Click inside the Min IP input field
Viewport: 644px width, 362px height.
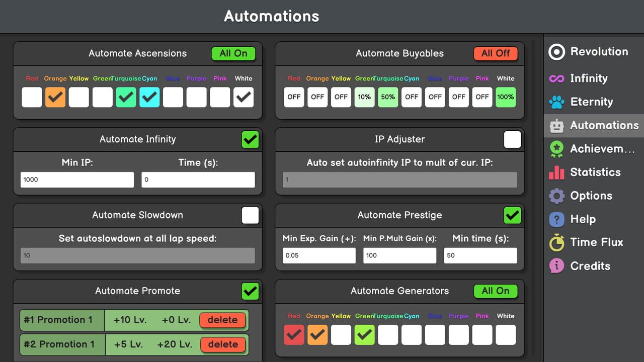click(x=76, y=179)
